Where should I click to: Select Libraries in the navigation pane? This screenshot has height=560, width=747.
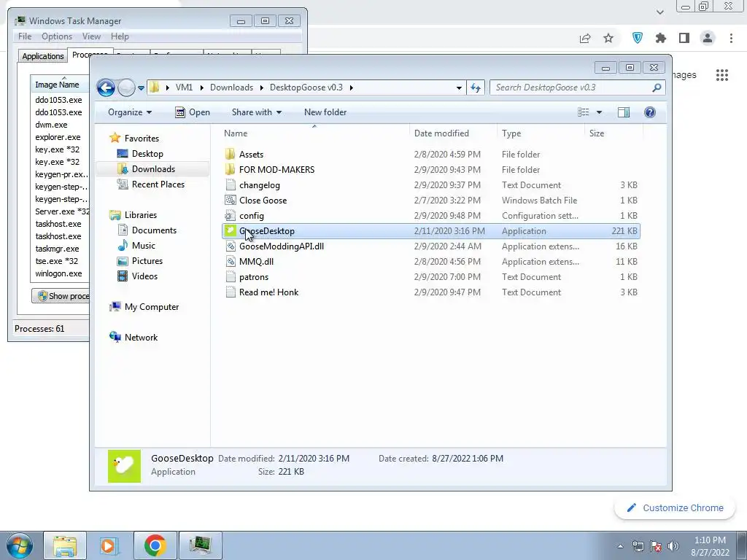pyautogui.click(x=141, y=215)
